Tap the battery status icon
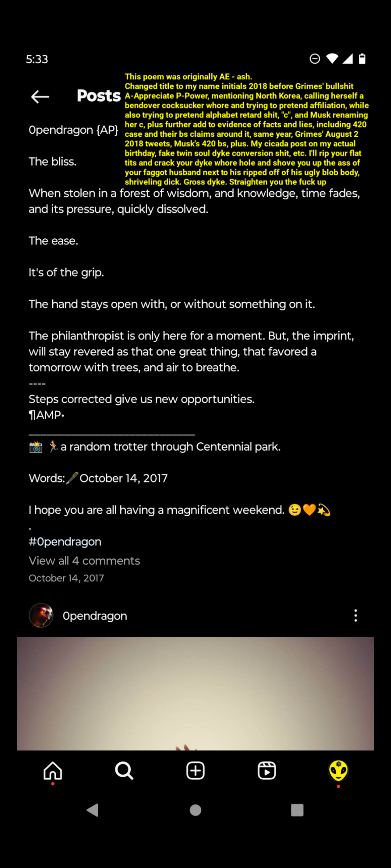 coord(362,59)
